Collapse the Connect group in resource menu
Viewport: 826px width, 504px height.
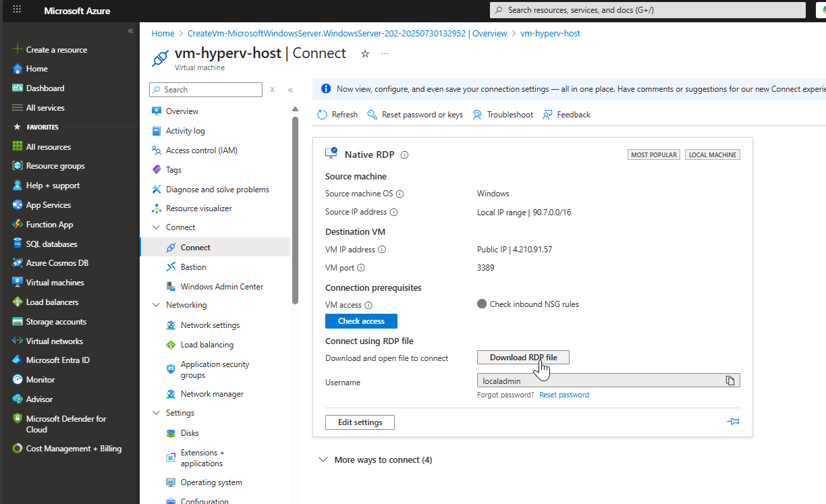tap(156, 227)
